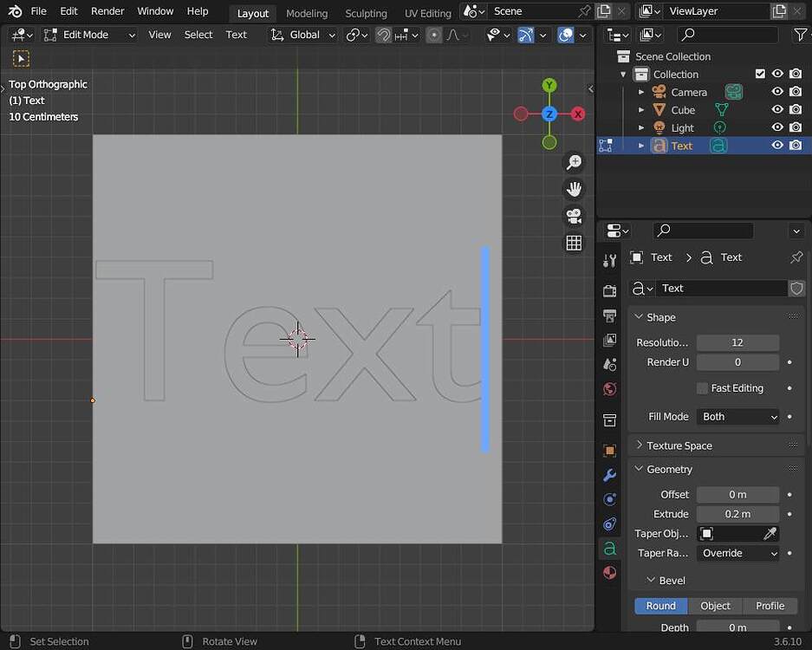Hide the Cube in viewport

[777, 110]
